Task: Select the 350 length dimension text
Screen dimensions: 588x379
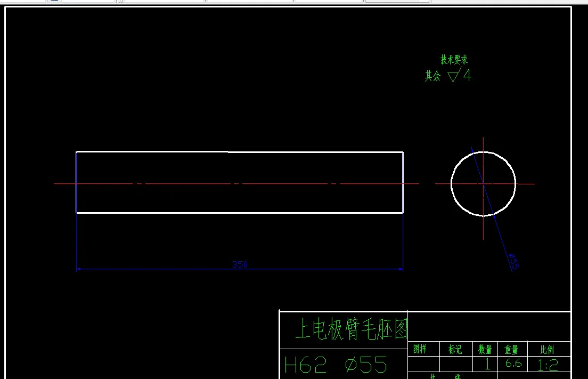Action: [240, 264]
